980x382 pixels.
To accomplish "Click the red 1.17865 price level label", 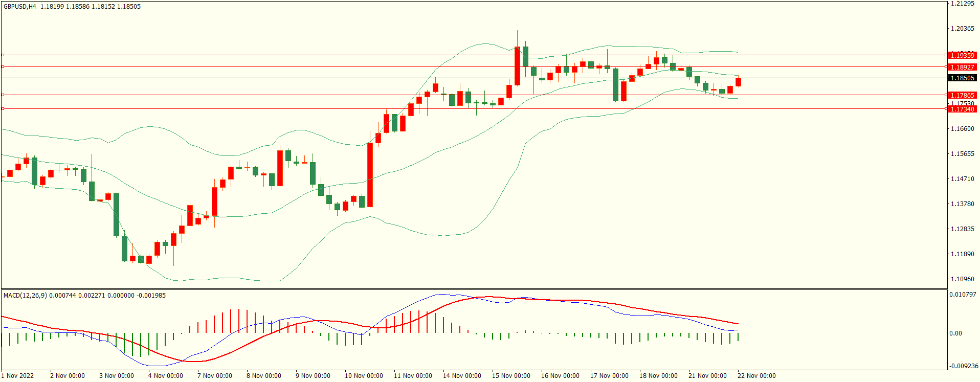I will (962, 95).
